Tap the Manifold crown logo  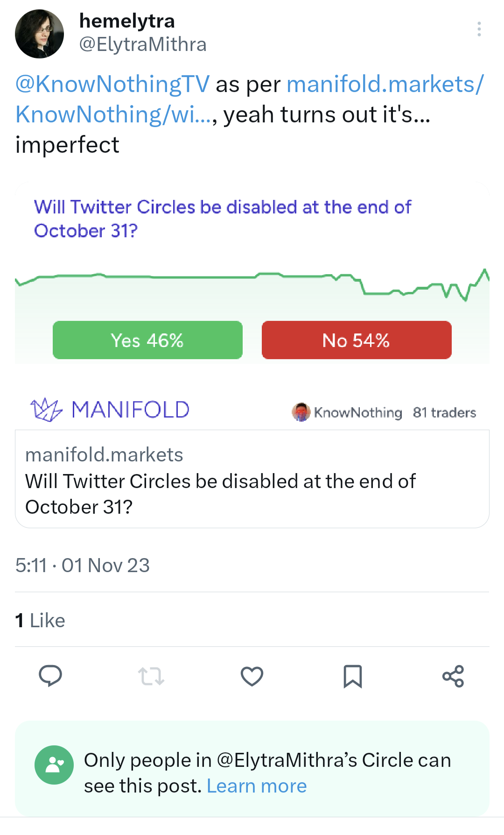pyautogui.click(x=46, y=410)
